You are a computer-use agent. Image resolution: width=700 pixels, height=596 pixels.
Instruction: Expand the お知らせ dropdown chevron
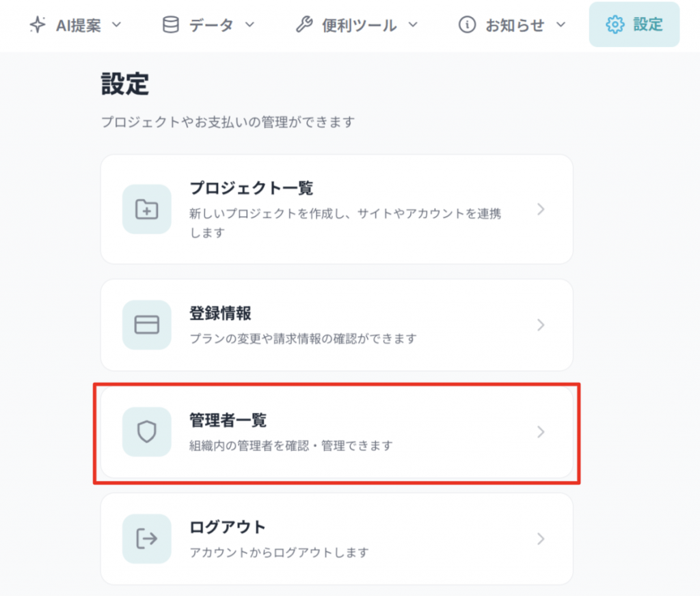point(561,25)
